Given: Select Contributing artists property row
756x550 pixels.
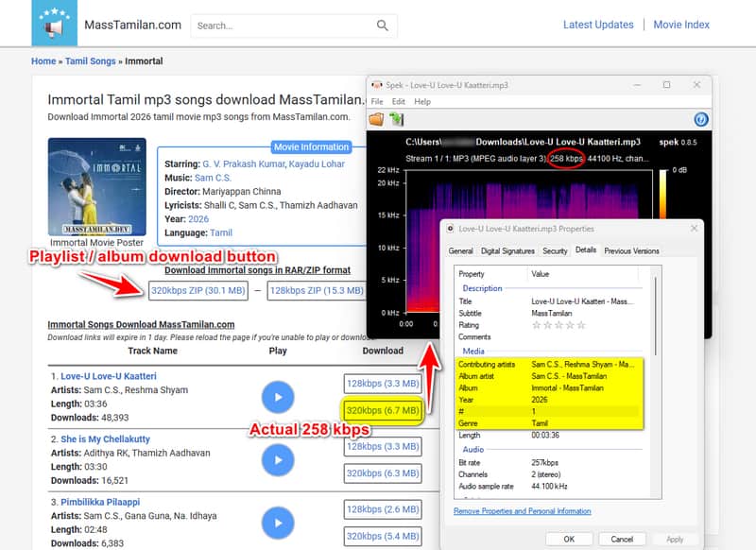Looking at the screenshot, I should (548, 365).
